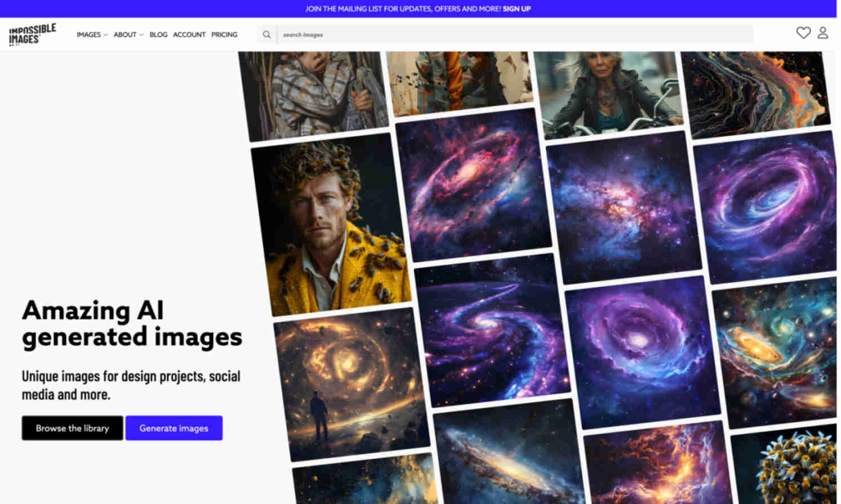Click the Amazing AI generated images heading
The height and width of the screenshot is (504, 841).
point(132,324)
